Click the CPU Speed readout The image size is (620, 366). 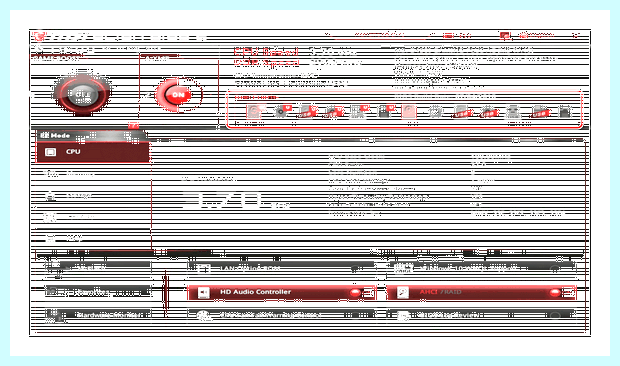click(295, 52)
